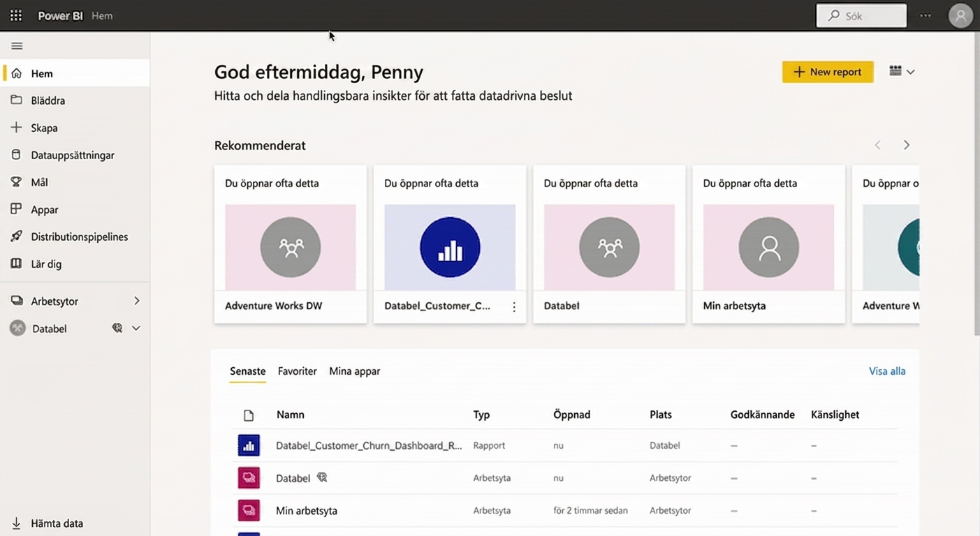Click the Mål trophy icon
This screenshot has width=980, height=536.
coord(17,182)
